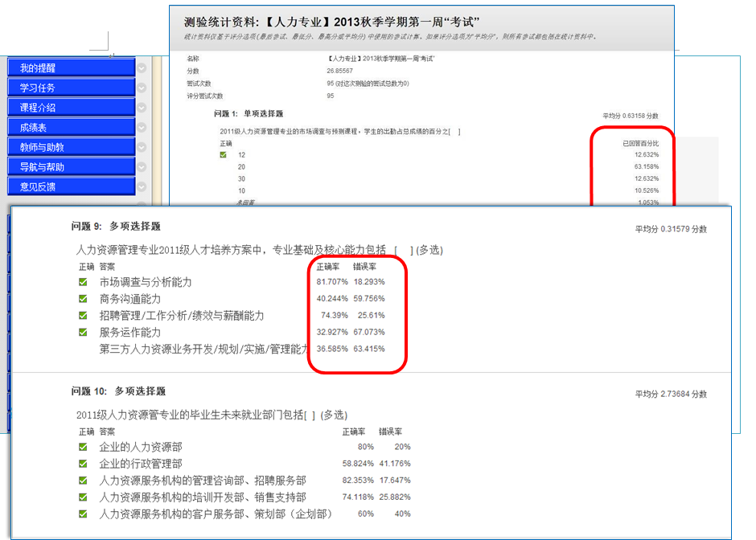Click the check mark beside 招聘管理/工作分析/绩效与薪酬能力
This screenshot has width=756, height=540.
[x=83, y=316]
